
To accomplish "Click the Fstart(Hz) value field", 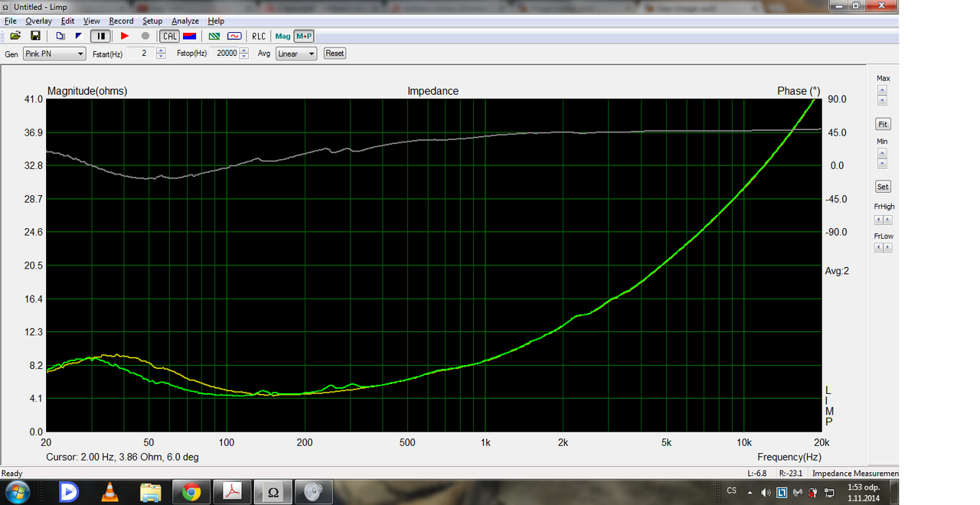I will [141, 54].
